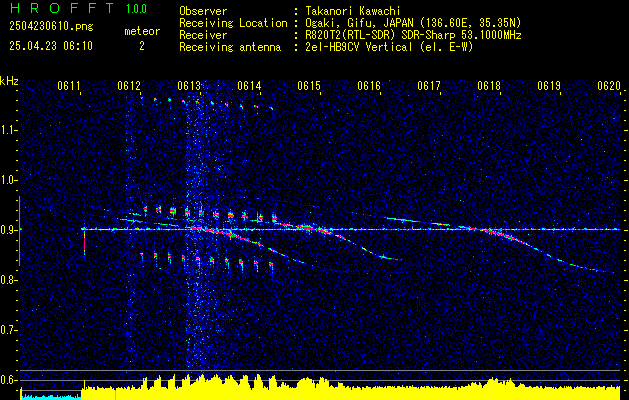The height and width of the screenshot is (400, 629).
Task: Click the 0618 time marker
Action: tap(489, 86)
